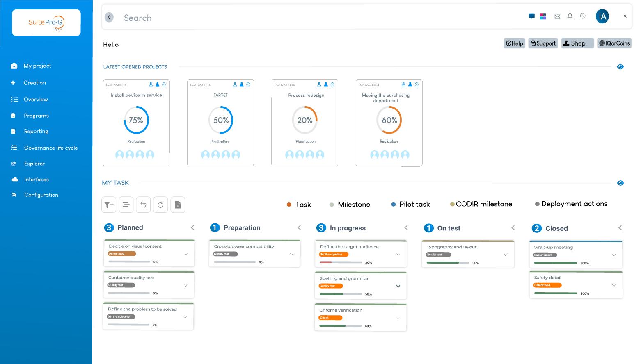Toggle the Pilot task legend filter

(411, 204)
